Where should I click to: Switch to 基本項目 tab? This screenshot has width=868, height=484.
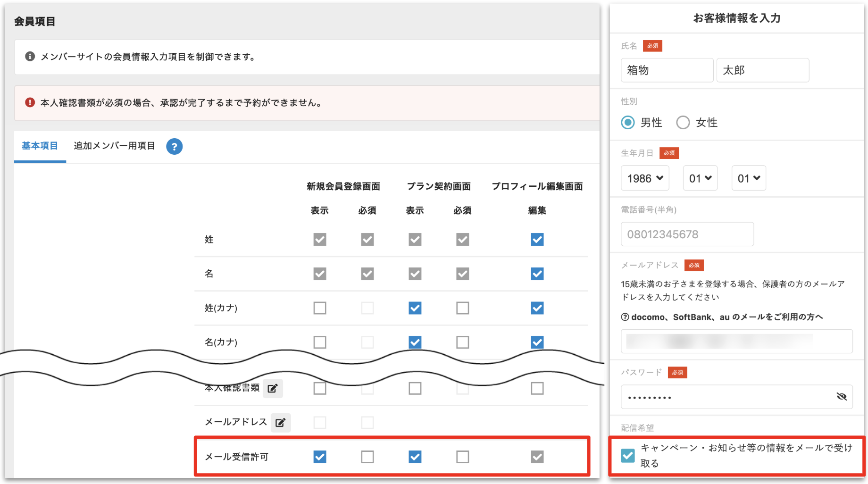tap(40, 146)
